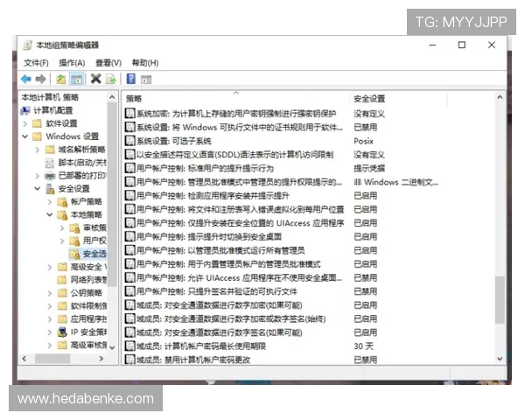Open the 文件(F) menu
525x420 pixels.
point(36,63)
